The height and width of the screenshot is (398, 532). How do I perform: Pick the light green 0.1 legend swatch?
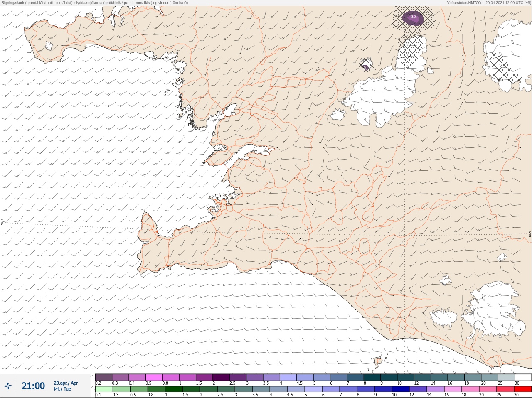[103, 389]
